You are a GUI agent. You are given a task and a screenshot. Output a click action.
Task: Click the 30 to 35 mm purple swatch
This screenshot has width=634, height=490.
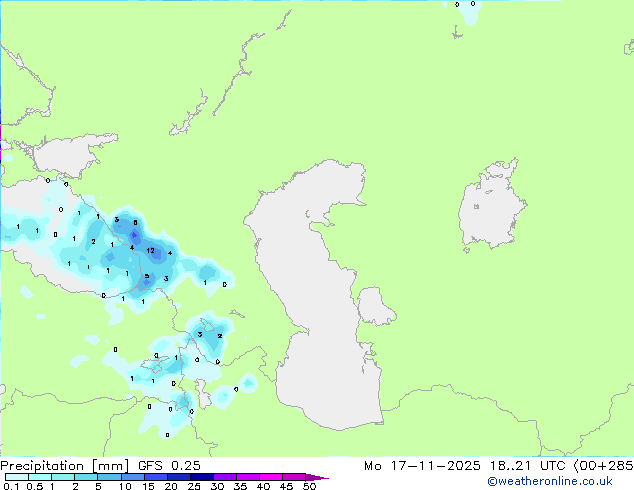[x=225, y=477]
